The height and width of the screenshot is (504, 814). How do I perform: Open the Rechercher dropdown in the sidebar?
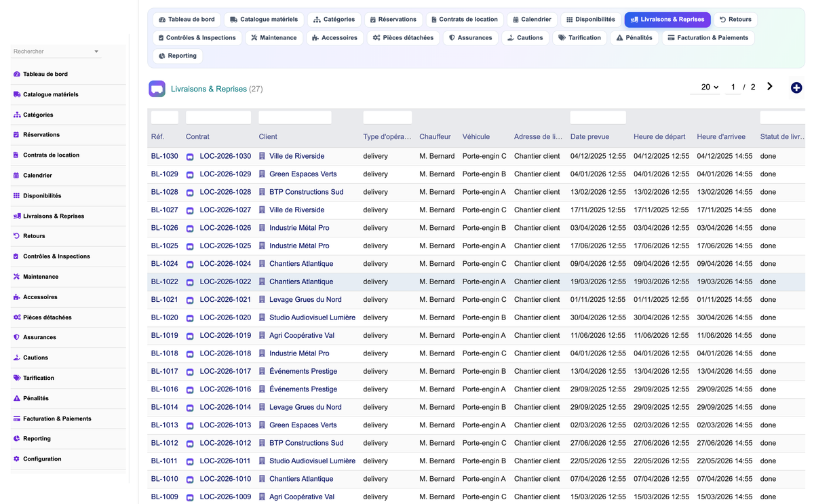56,52
